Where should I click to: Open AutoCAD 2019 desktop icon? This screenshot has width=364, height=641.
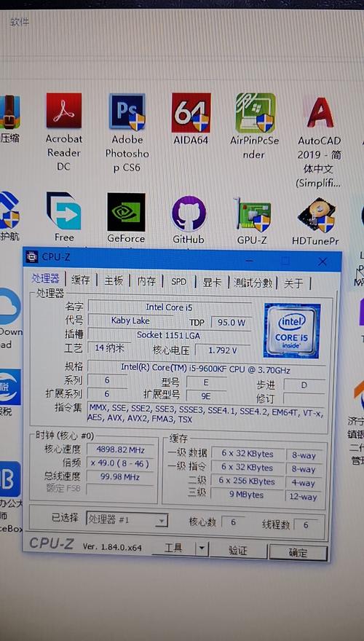coord(320,113)
